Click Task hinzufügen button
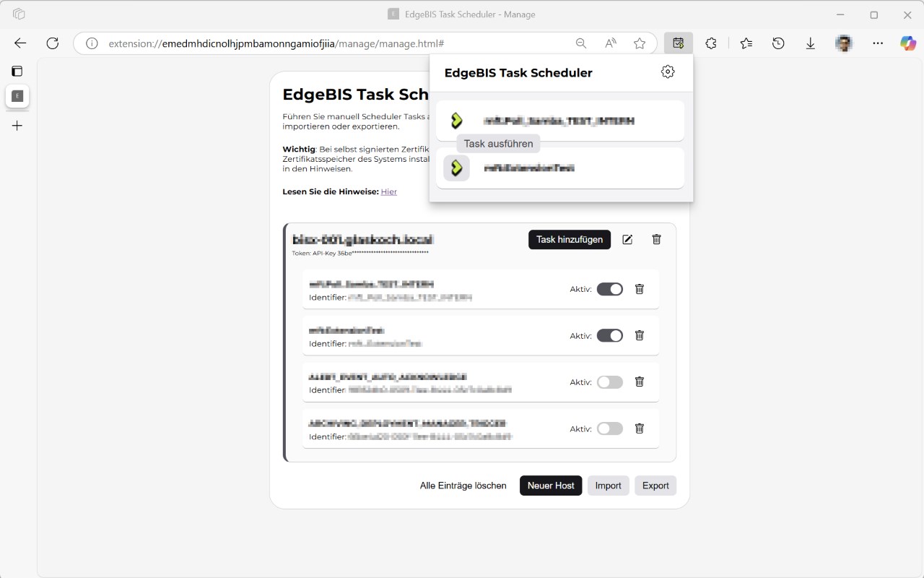 pos(570,239)
